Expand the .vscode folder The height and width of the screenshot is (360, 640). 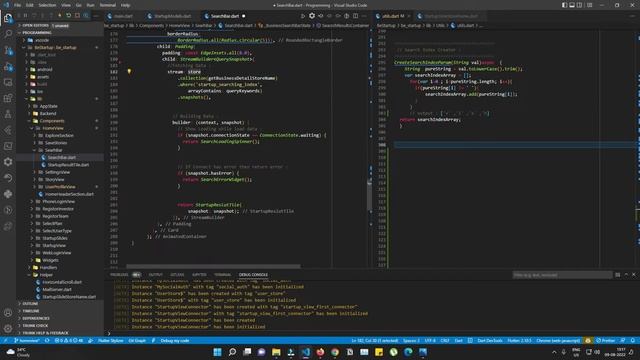click(60, 40)
